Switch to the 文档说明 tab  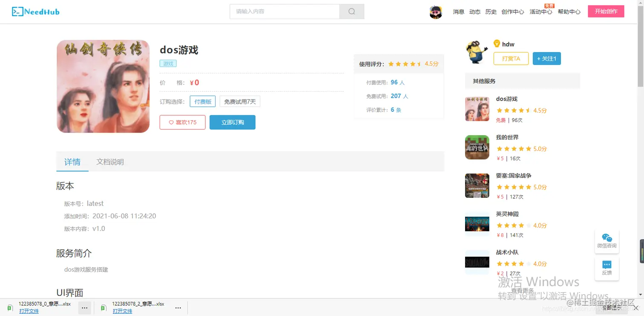110,162
